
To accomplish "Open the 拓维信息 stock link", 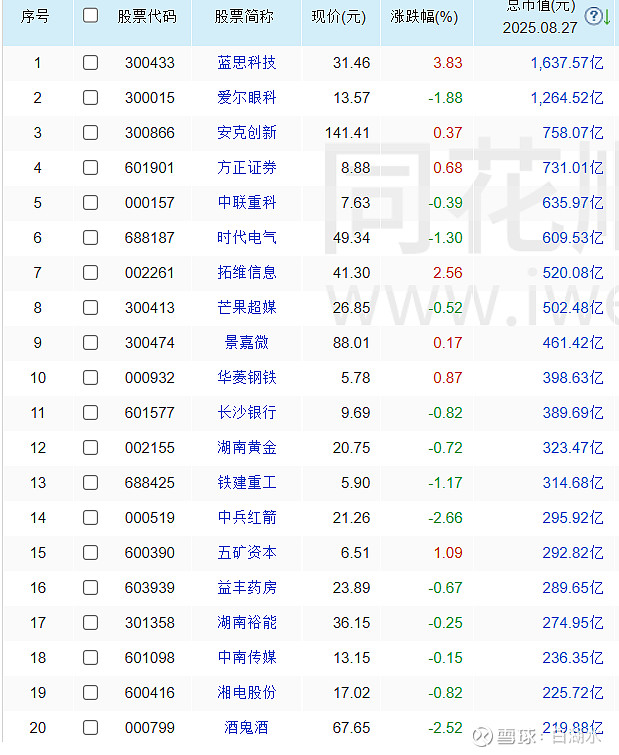I will pyautogui.click(x=246, y=273).
